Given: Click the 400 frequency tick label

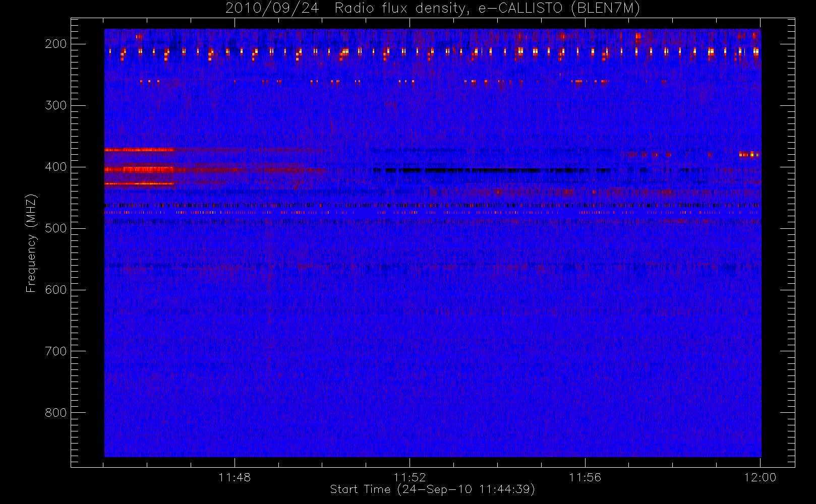Looking at the screenshot, I should pyautogui.click(x=56, y=167).
